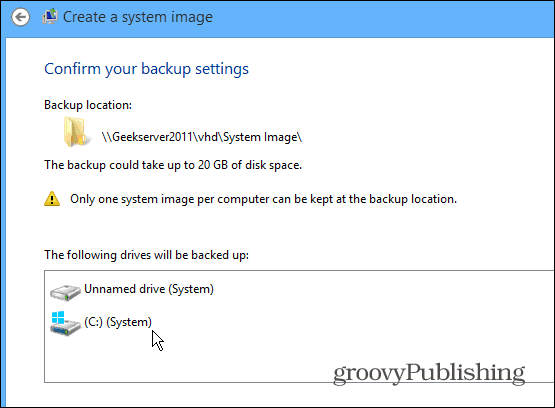Click 'The following drives will be backed up' label
This screenshot has height=408, width=555.
(147, 255)
